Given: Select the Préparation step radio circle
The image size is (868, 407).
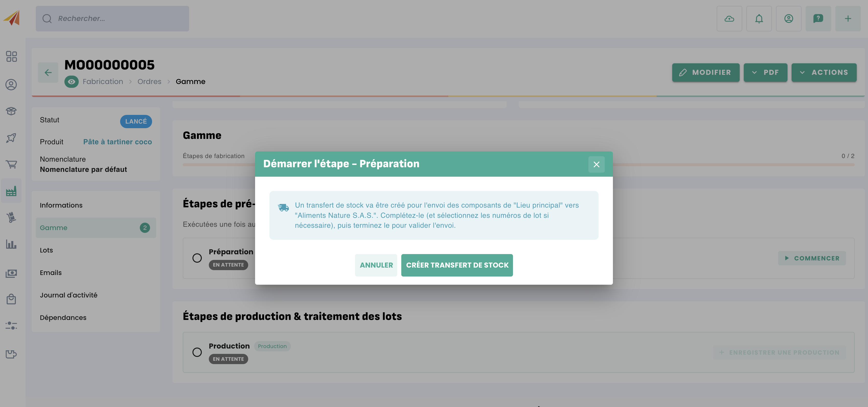Looking at the screenshot, I should tap(197, 258).
